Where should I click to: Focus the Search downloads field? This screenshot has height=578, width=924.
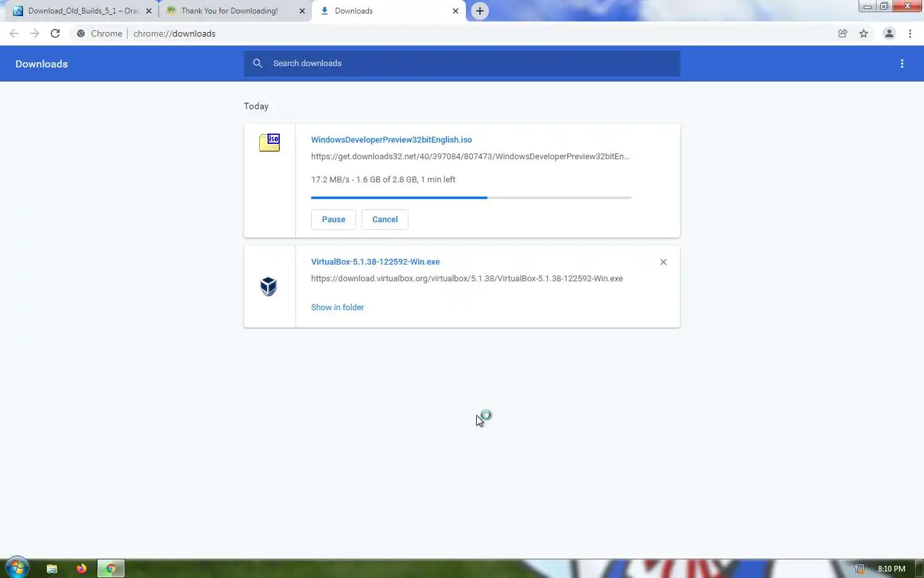coord(462,64)
